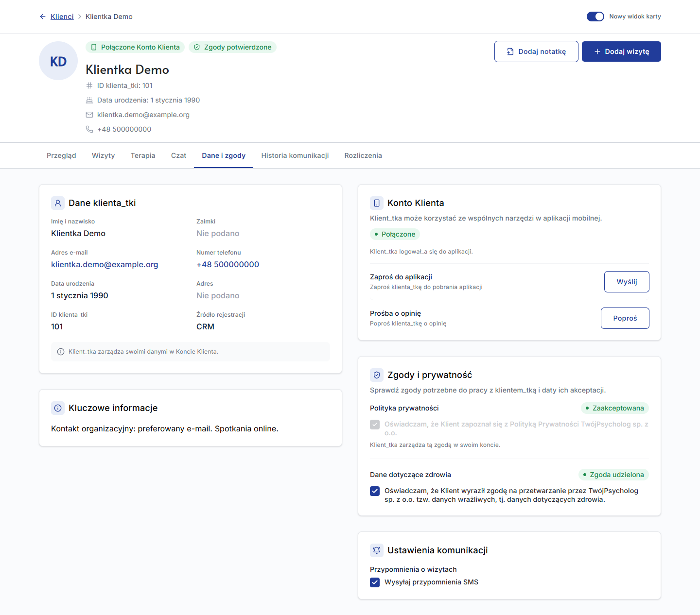Click the 'Nie podano' value under Zaimki
This screenshot has height=615, width=700.
(218, 234)
